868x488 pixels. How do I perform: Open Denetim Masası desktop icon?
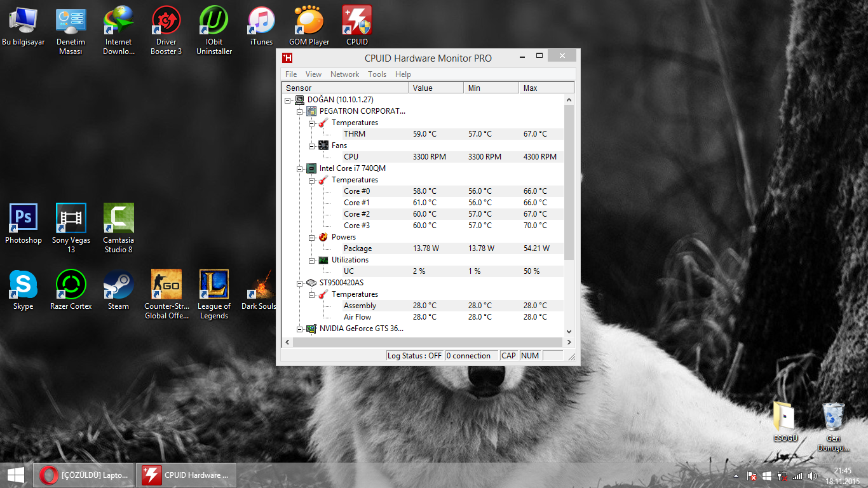(71, 30)
